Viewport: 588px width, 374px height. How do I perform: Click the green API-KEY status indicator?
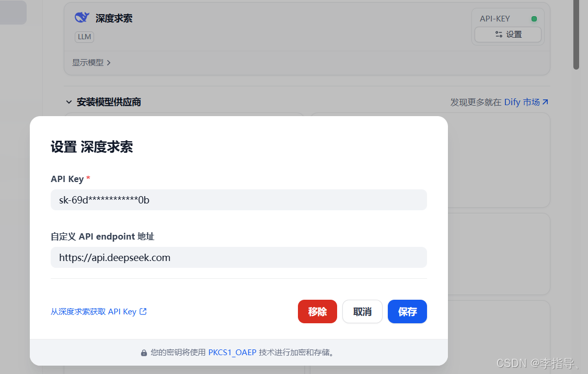pyautogui.click(x=534, y=19)
